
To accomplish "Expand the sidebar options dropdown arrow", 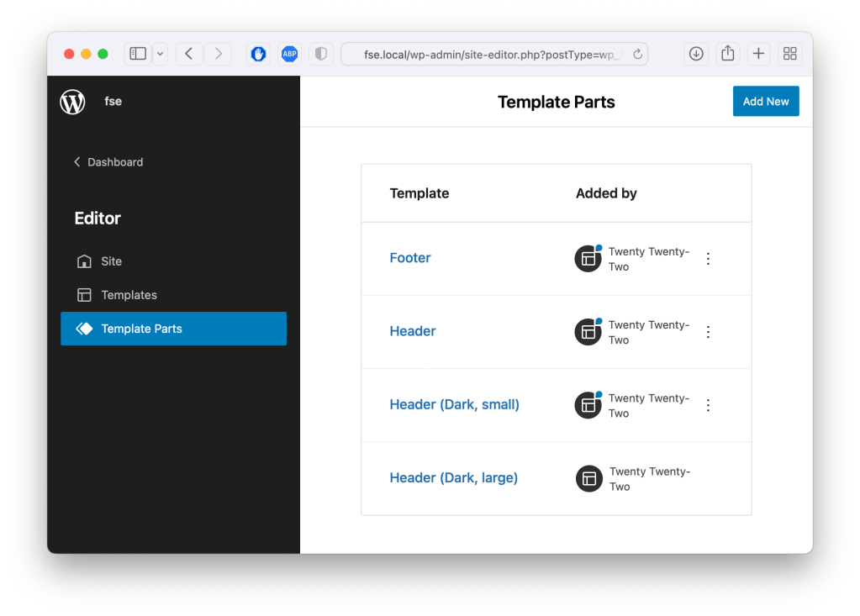I will 159,54.
